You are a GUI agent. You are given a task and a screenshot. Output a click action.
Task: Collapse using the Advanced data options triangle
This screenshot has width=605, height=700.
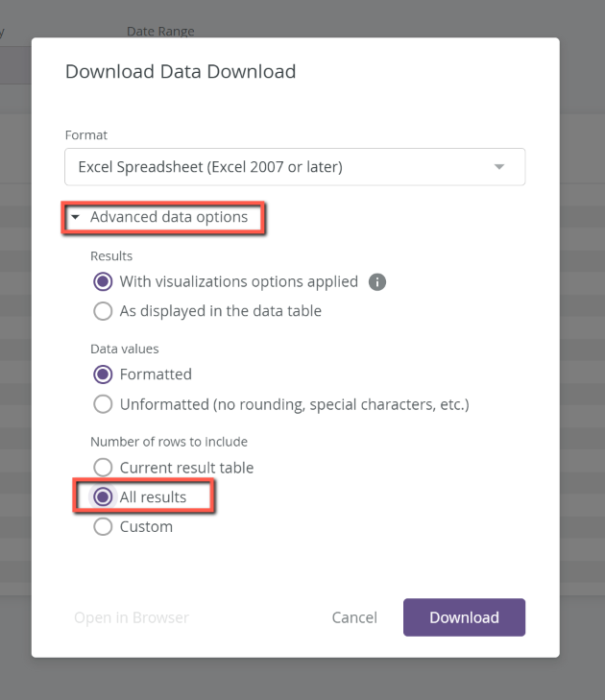[x=76, y=217]
